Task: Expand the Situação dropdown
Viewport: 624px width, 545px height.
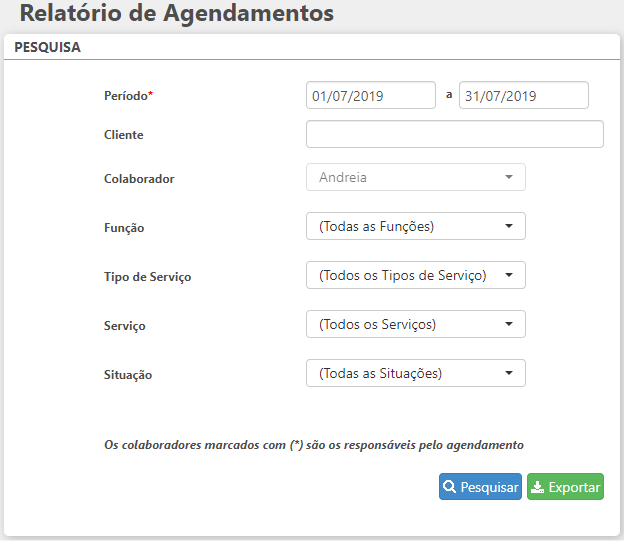Action: tap(415, 373)
